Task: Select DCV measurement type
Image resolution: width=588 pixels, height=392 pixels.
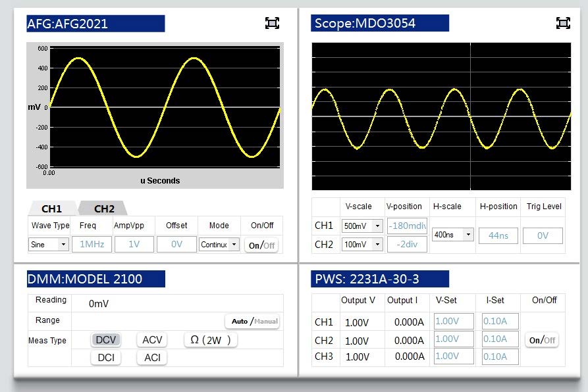Action: click(106, 340)
